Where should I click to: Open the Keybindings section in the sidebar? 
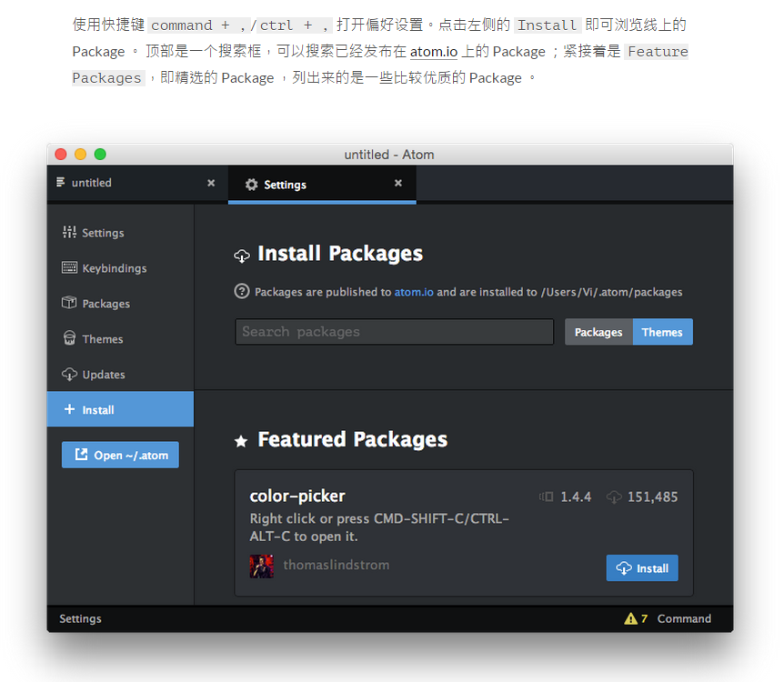pyautogui.click(x=120, y=268)
